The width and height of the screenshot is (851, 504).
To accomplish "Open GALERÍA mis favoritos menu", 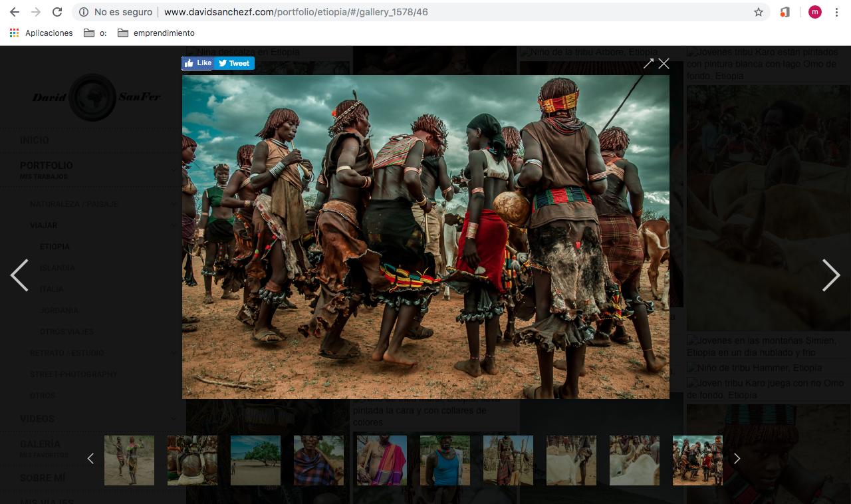I will 44,448.
